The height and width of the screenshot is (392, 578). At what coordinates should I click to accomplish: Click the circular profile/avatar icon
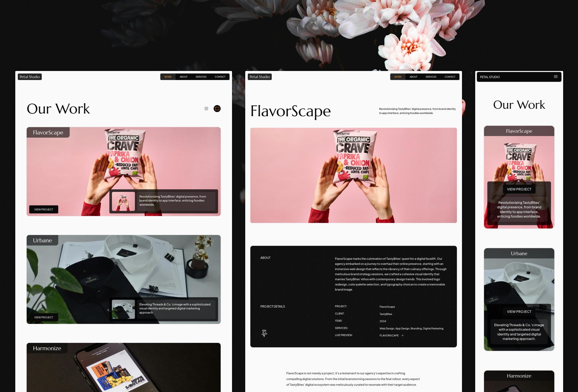[x=217, y=109]
